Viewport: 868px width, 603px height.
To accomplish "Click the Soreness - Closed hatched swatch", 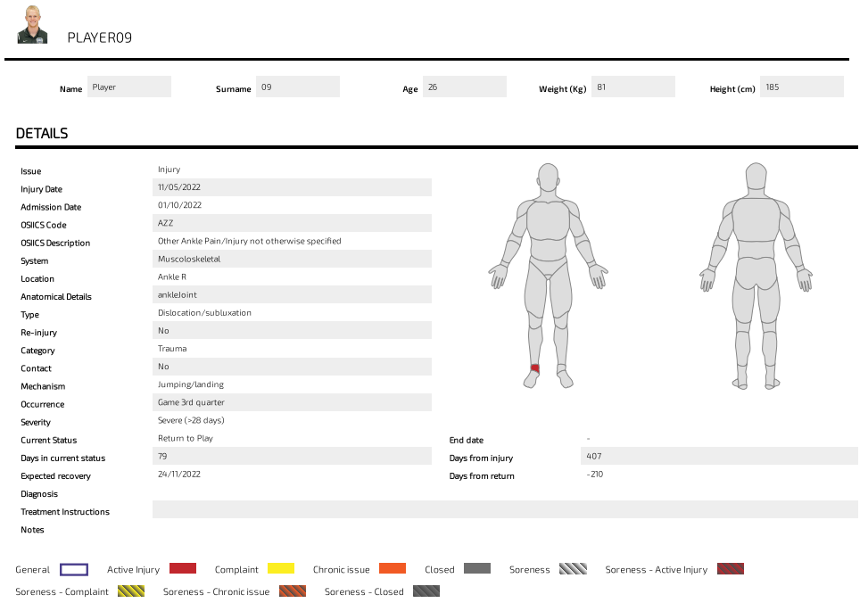I will tap(426, 591).
